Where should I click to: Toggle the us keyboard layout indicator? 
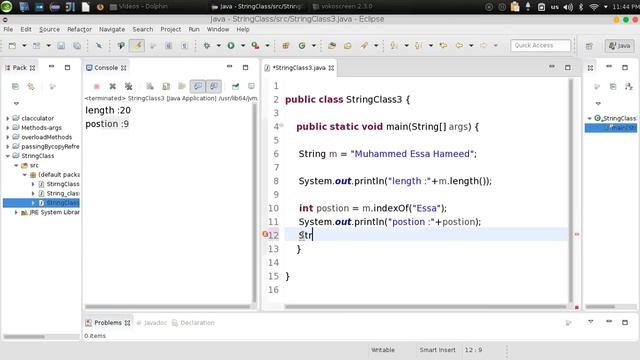click(555, 7)
